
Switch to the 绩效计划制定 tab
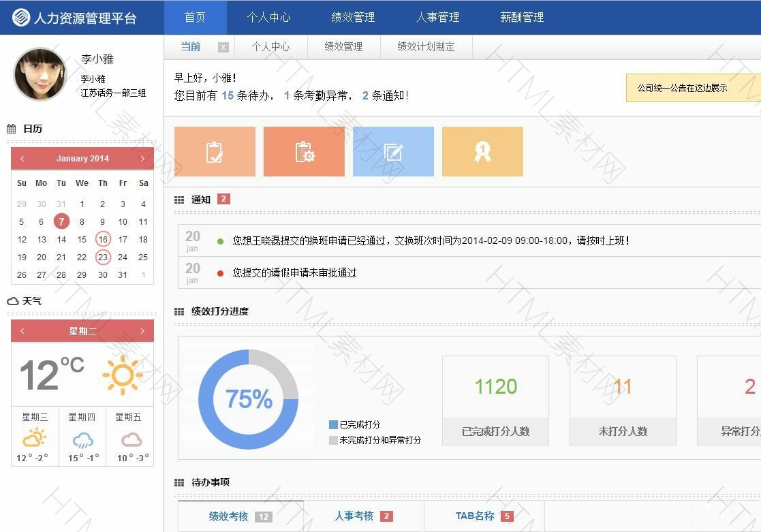[426, 47]
